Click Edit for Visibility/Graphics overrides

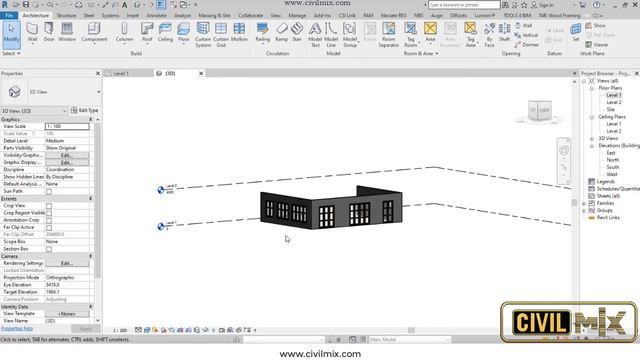tap(67, 156)
